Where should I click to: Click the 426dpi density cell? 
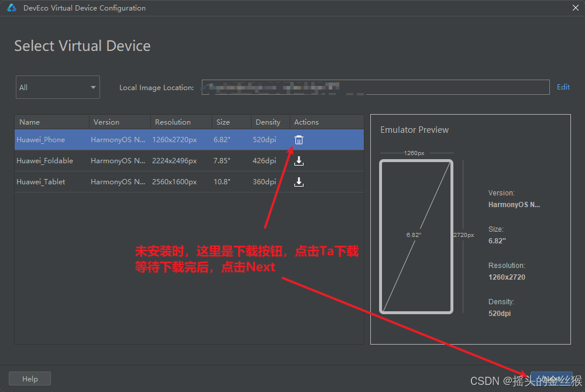264,161
